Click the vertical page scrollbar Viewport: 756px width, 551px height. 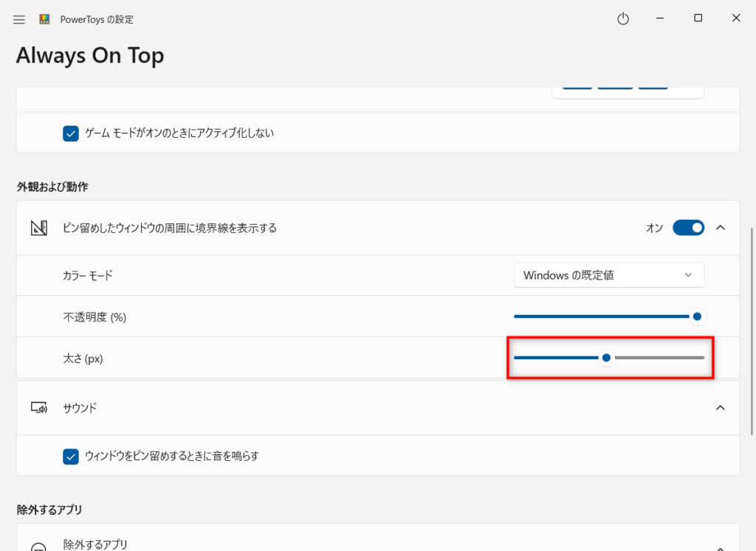pyautogui.click(x=751, y=331)
